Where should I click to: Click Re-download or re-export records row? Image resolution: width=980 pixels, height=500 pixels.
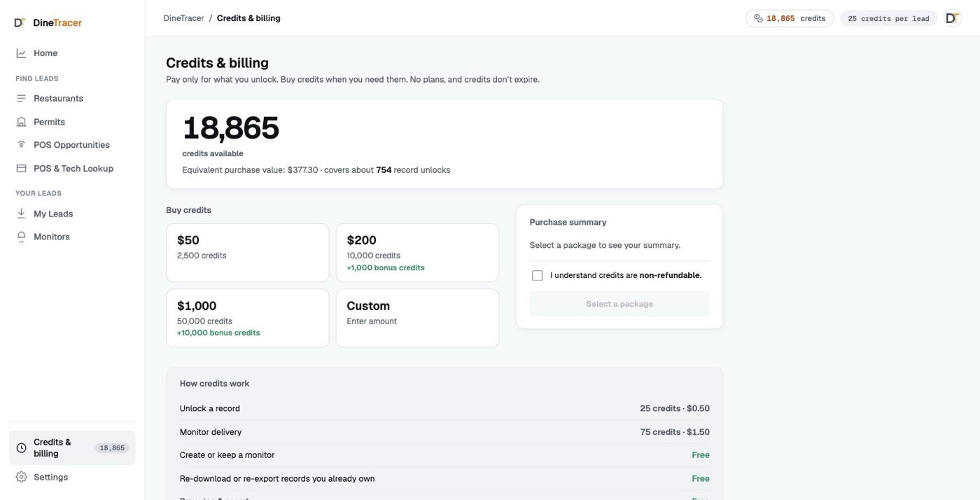tap(444, 479)
